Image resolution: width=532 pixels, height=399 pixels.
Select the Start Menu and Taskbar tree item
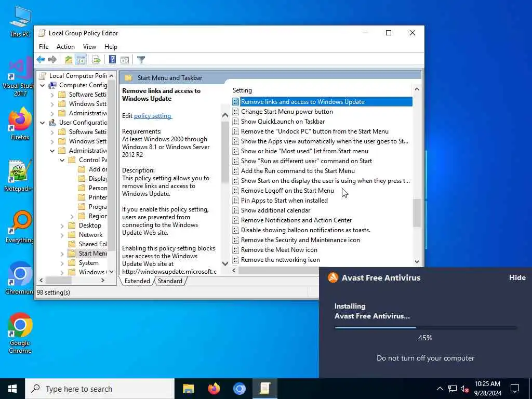[x=92, y=254]
